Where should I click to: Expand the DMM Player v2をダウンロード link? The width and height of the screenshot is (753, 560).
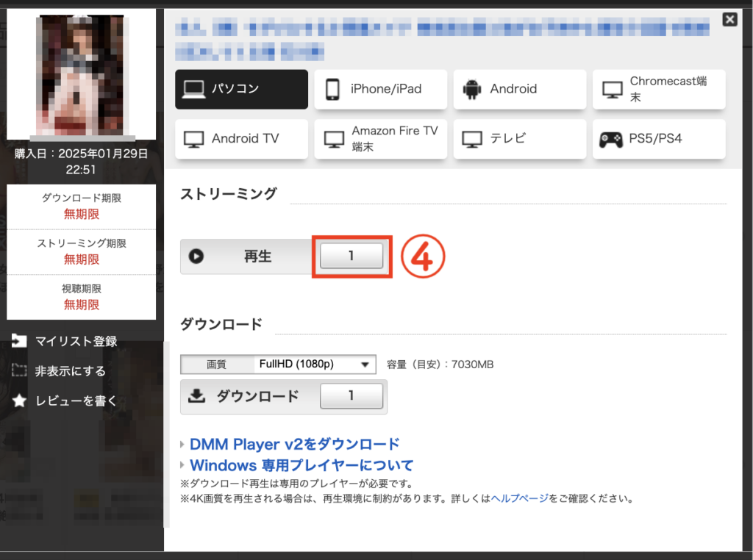coord(294,444)
